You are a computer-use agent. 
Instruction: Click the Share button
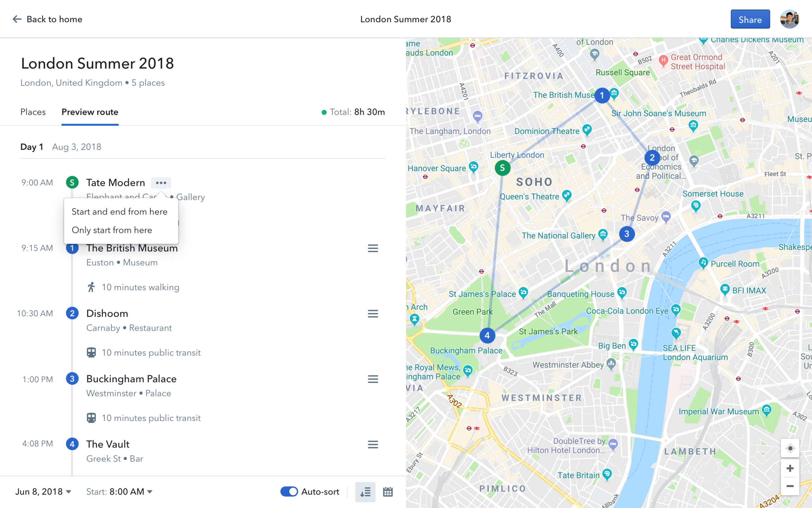[x=750, y=19]
